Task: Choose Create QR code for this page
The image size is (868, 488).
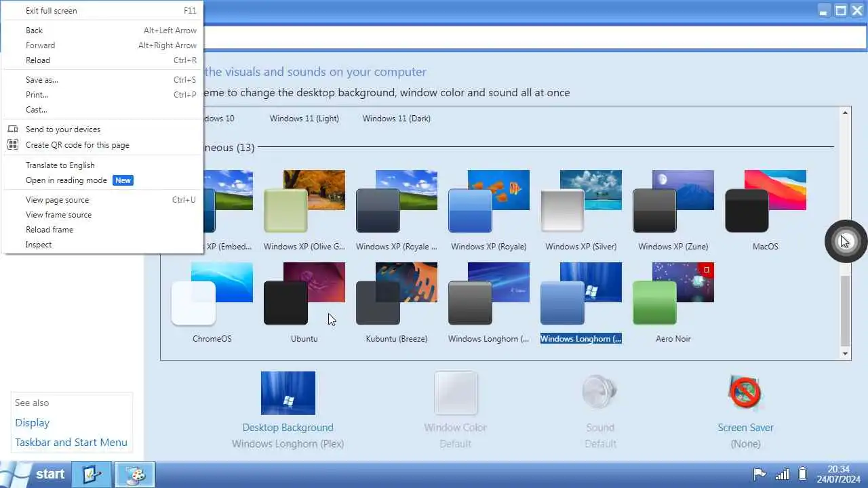Action: pyautogui.click(x=102, y=145)
